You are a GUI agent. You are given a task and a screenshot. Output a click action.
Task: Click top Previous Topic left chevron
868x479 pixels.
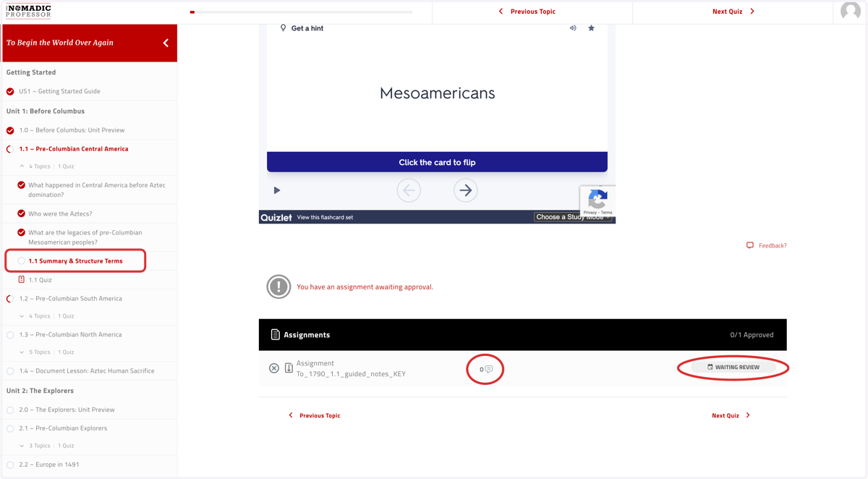(501, 12)
